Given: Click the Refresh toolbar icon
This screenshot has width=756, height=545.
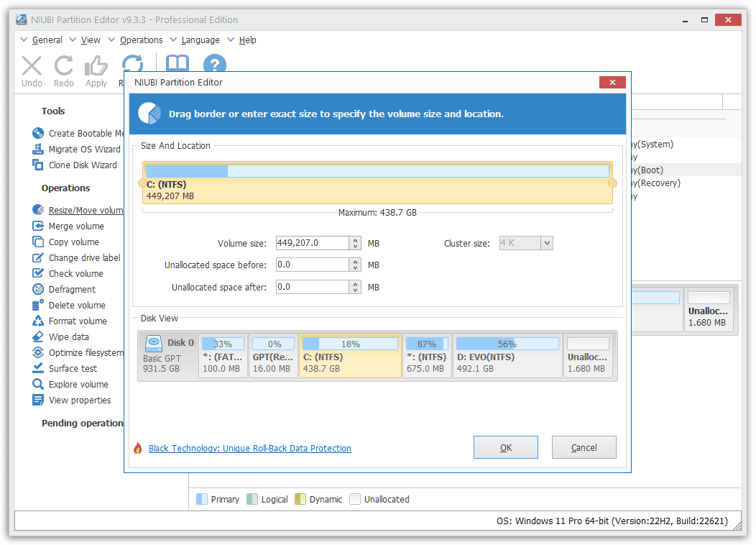Looking at the screenshot, I should coord(132,63).
